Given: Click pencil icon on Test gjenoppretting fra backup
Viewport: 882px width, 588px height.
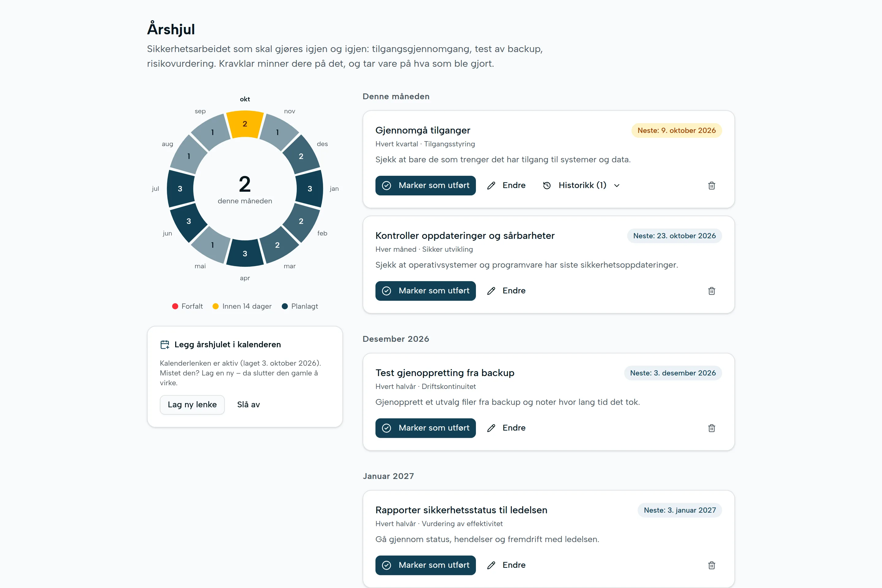Looking at the screenshot, I should click(x=491, y=428).
